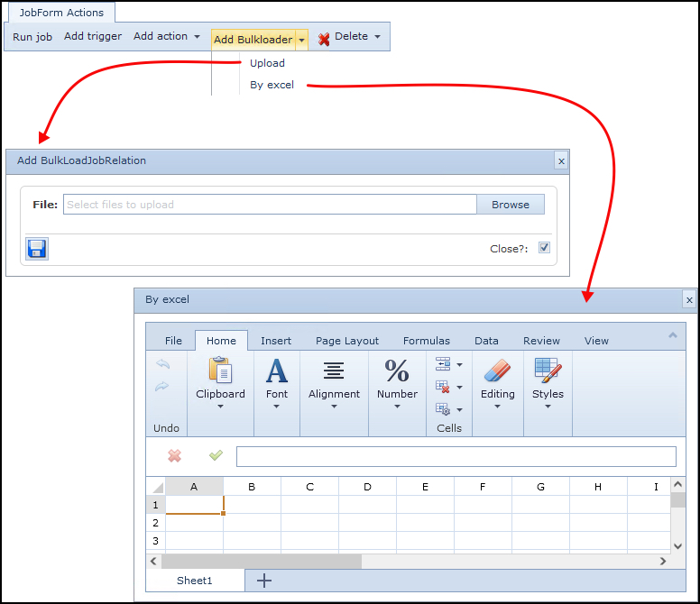
Task: Click the Add action button
Action: pyautogui.click(x=161, y=36)
